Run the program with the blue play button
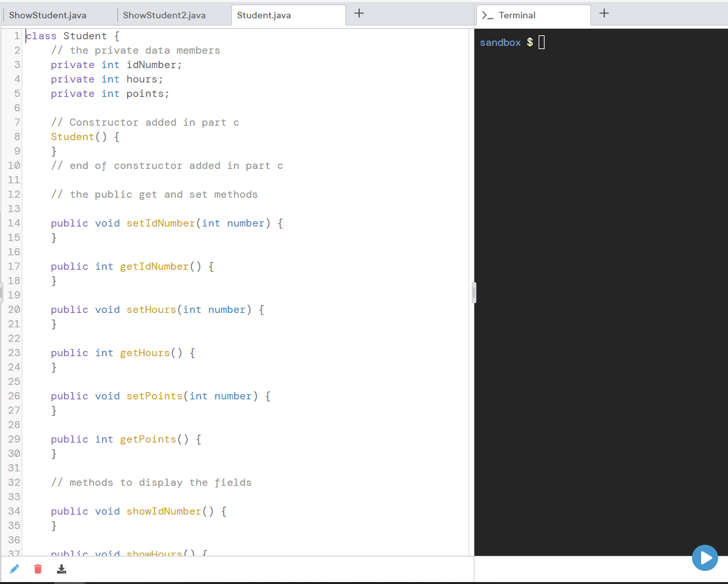Viewport: 728px width, 584px height. pos(705,558)
